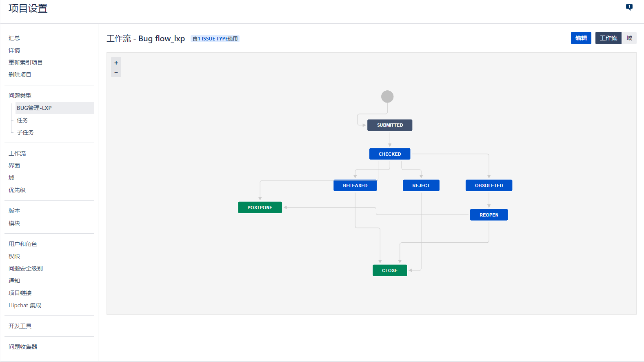This screenshot has width=644, height=362.
Task: Click the gray start circle node
Action: 387,96
